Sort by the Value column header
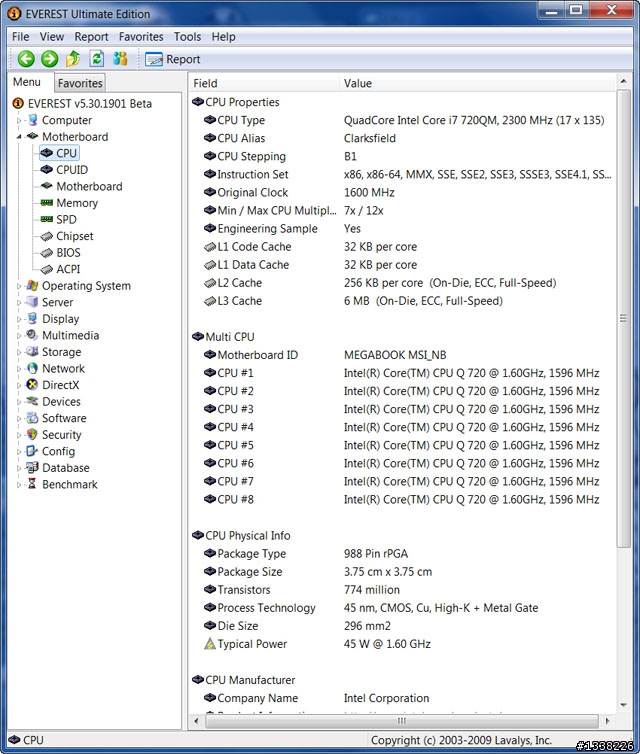The image size is (640, 754). [x=477, y=83]
